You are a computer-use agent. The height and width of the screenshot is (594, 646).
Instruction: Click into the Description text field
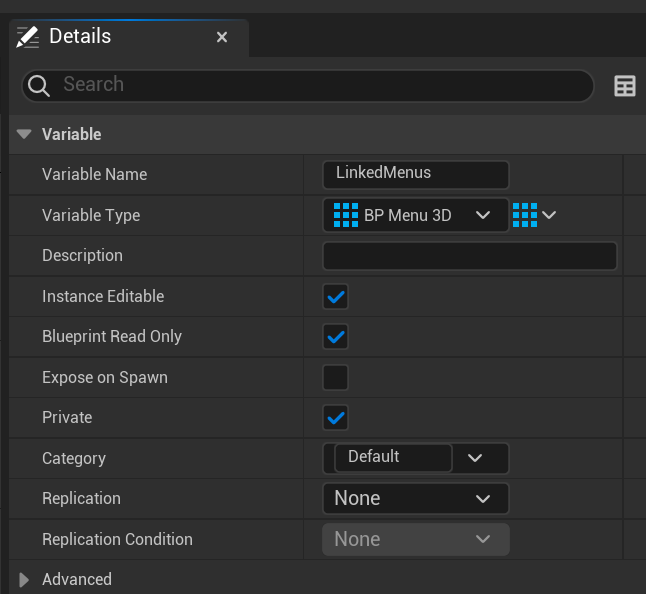coord(470,256)
